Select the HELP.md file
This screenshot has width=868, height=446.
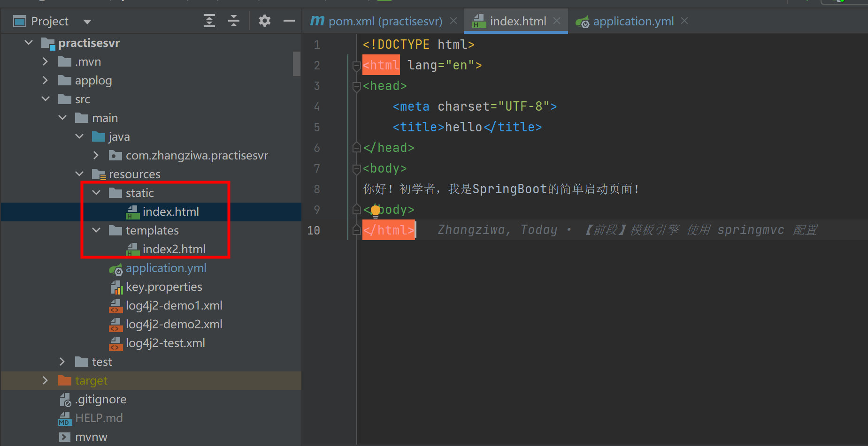[x=99, y=418]
